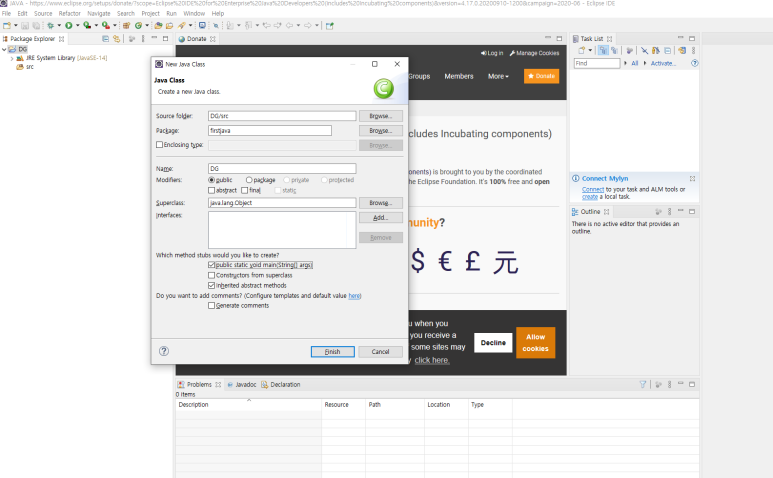
Task: Click the dialog help question mark icon
Action: click(164, 351)
